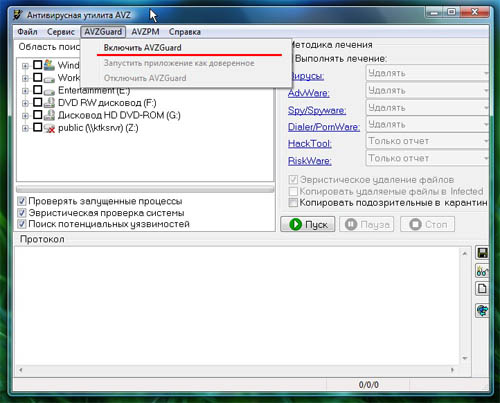The width and height of the screenshot is (500, 403).
Task: Save the protocol with the floppy disk icon
Action: click(482, 253)
